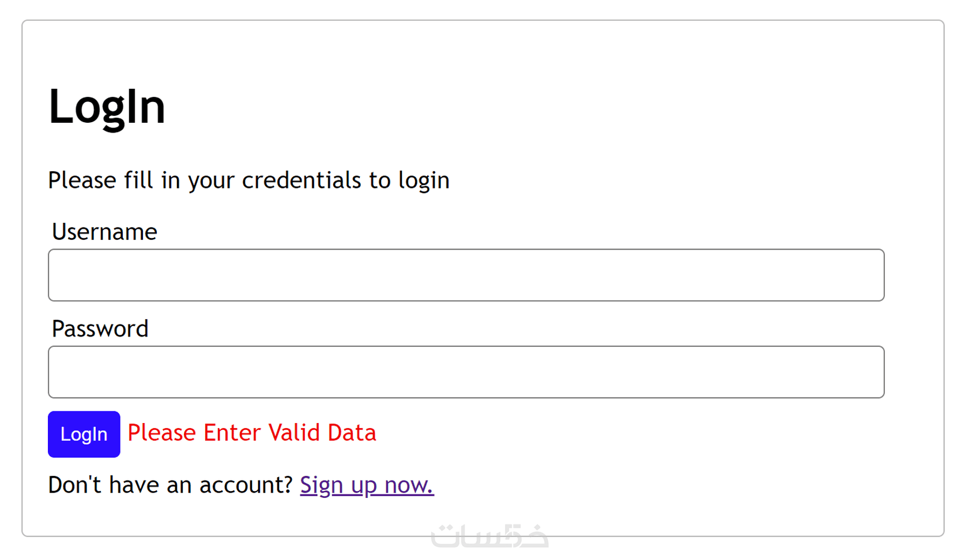Click the credentials instruction text
Screen dimensions: 980x559
coord(248,180)
